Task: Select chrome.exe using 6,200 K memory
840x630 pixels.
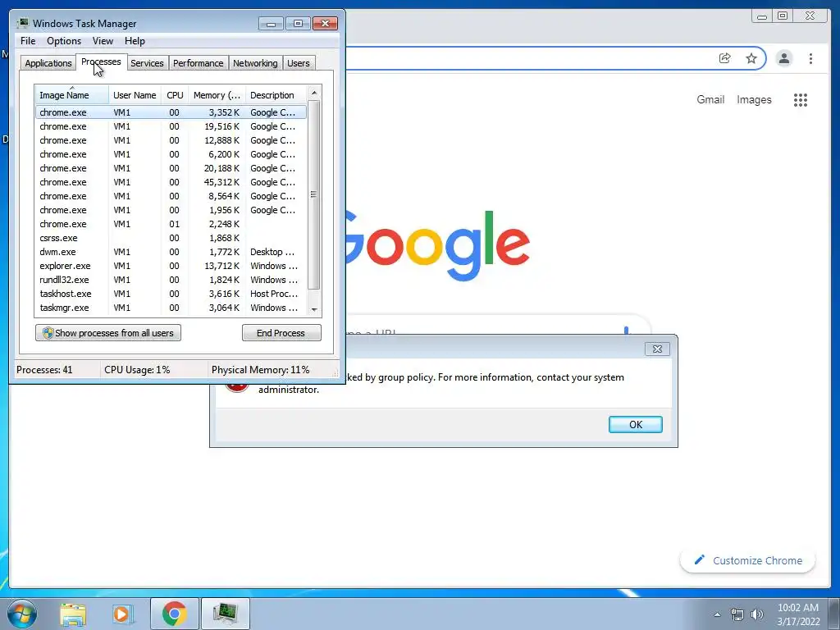Action: click(171, 154)
